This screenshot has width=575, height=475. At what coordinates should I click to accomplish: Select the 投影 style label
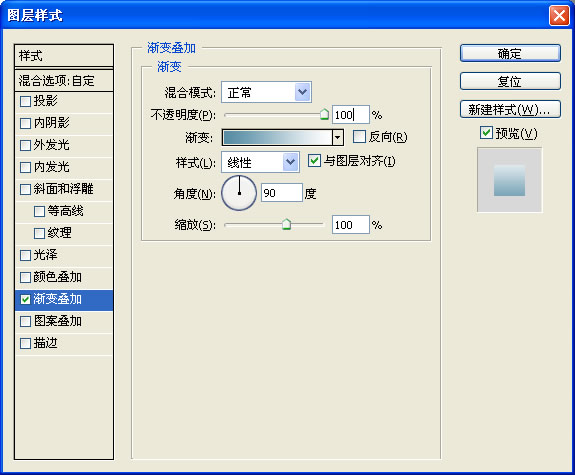(x=45, y=101)
